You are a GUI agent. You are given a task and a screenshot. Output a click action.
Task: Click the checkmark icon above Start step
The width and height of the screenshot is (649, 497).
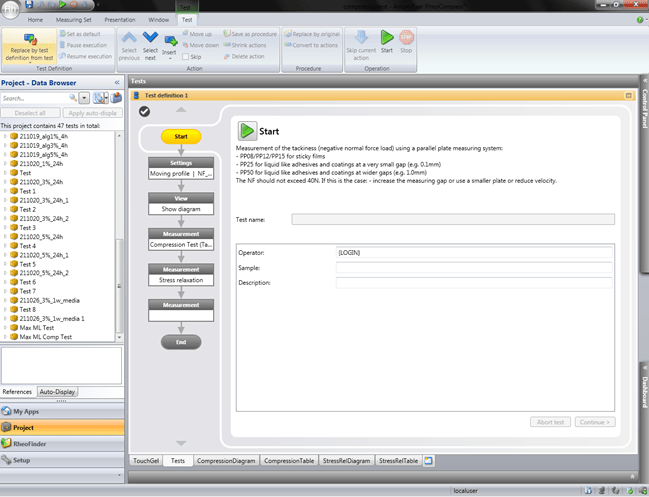145,111
